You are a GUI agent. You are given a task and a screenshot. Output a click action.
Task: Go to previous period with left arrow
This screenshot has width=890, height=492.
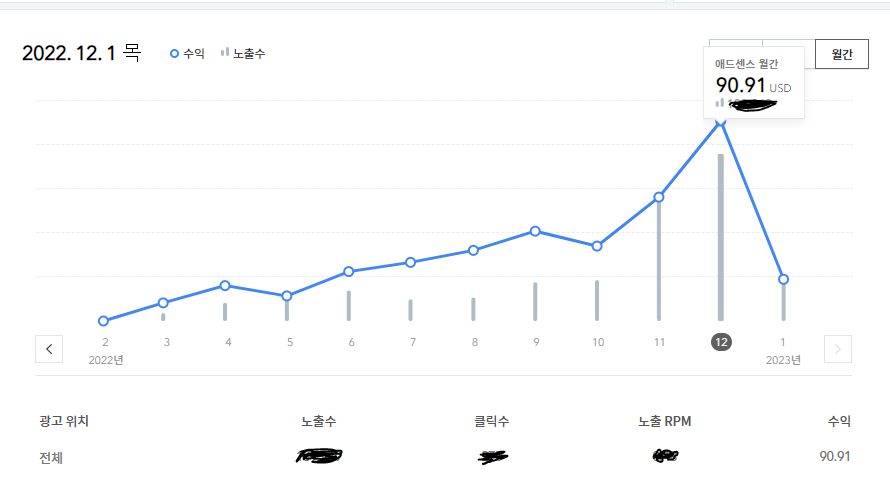click(49, 349)
